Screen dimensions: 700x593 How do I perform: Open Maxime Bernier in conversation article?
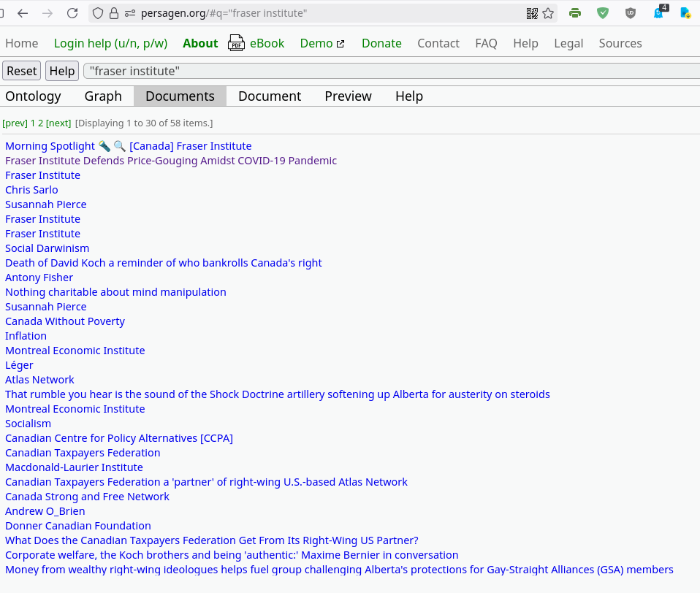tap(232, 555)
